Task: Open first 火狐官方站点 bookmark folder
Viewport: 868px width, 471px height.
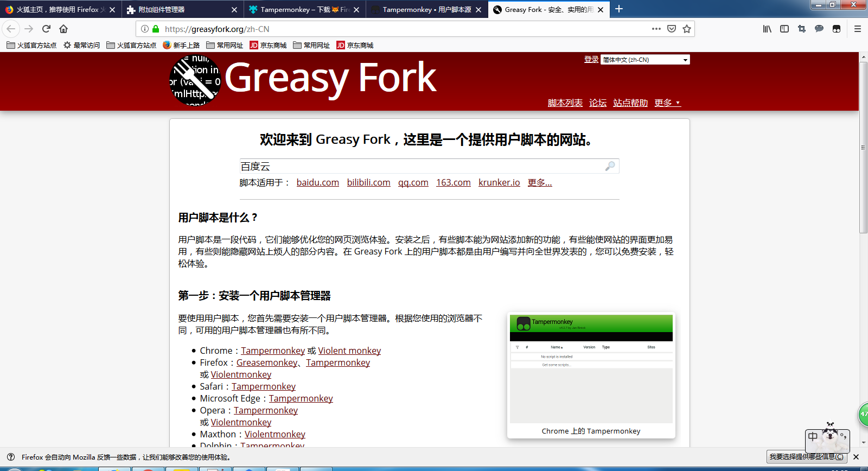Action: point(31,45)
